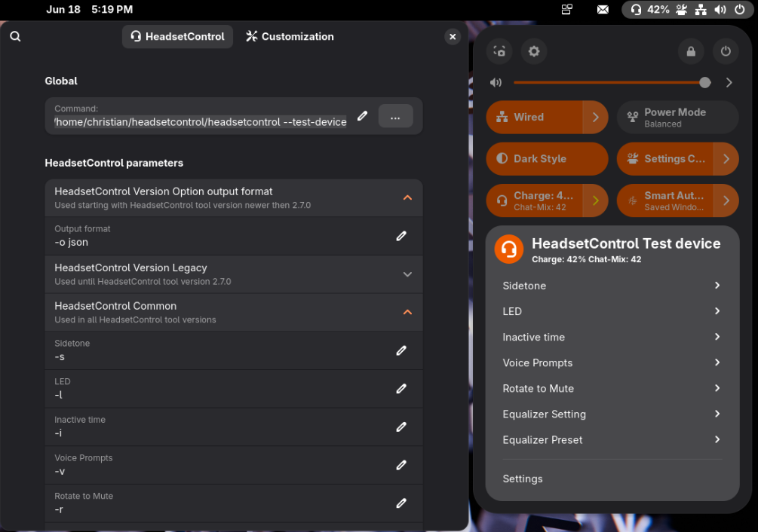Image resolution: width=758 pixels, height=532 pixels.
Task: Edit the Voice Prompts -v parameter
Action: (401, 465)
